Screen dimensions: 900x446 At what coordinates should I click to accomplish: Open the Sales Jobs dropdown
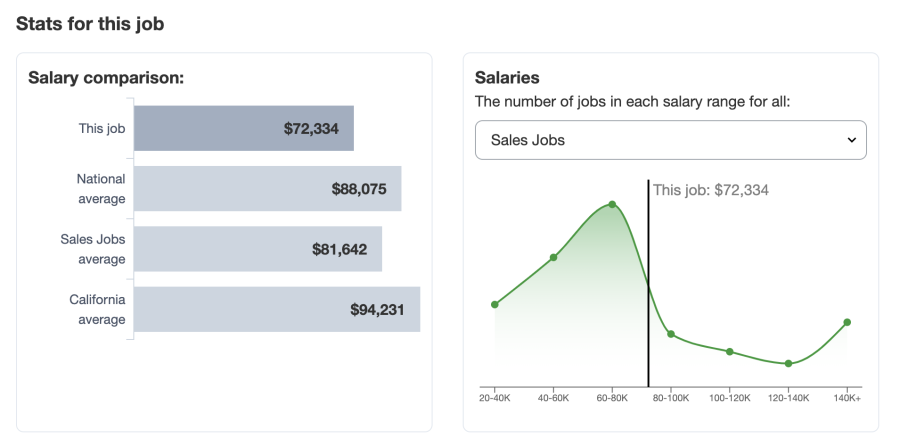tap(670, 140)
